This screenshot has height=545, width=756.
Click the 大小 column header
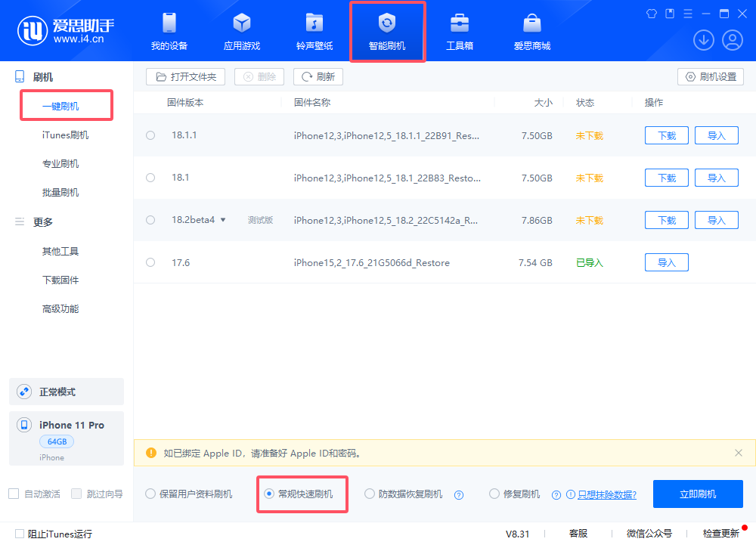tap(543, 103)
